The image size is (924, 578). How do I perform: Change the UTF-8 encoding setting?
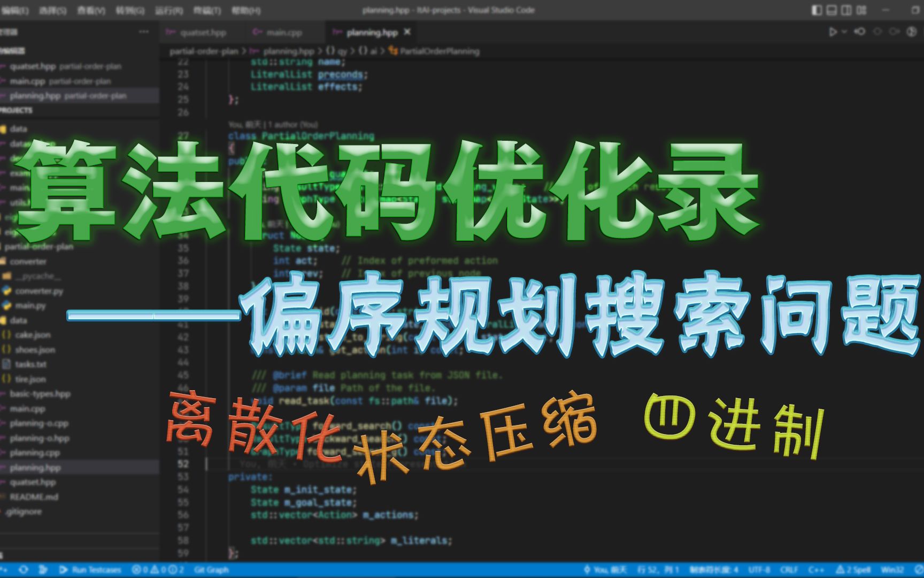(x=759, y=570)
